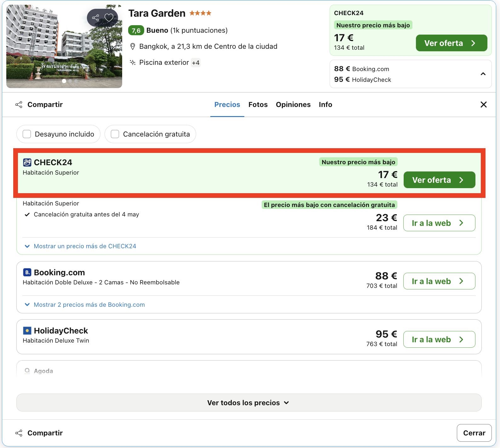Screen dimensions: 500x448
Task: Click the 88 € Booking.com summary price
Action: (x=361, y=69)
